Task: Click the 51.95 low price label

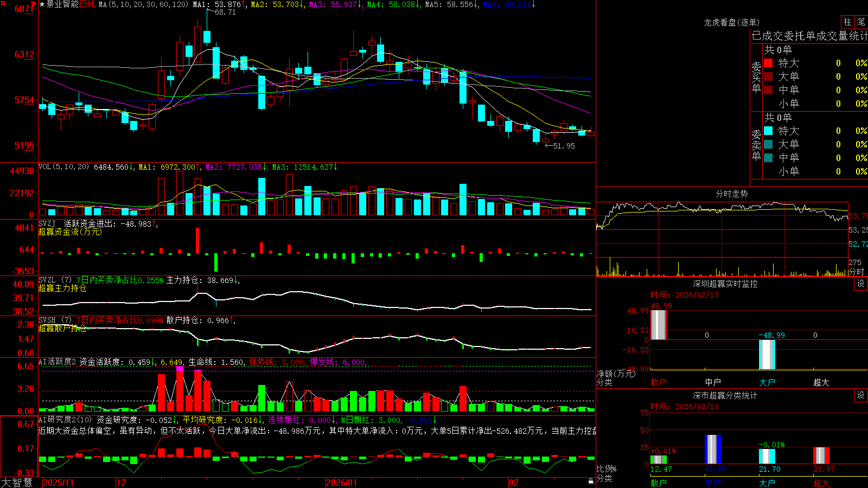Action: [564, 146]
